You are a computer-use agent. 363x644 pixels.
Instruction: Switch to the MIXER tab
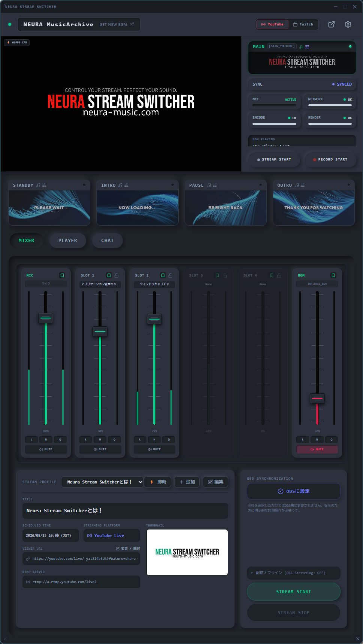[x=26, y=241]
